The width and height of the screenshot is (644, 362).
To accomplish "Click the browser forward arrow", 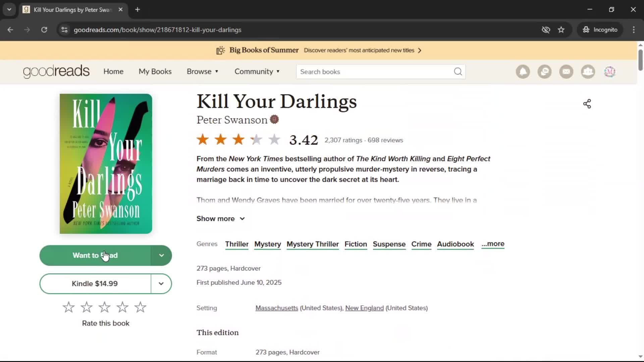I will [27, 30].
